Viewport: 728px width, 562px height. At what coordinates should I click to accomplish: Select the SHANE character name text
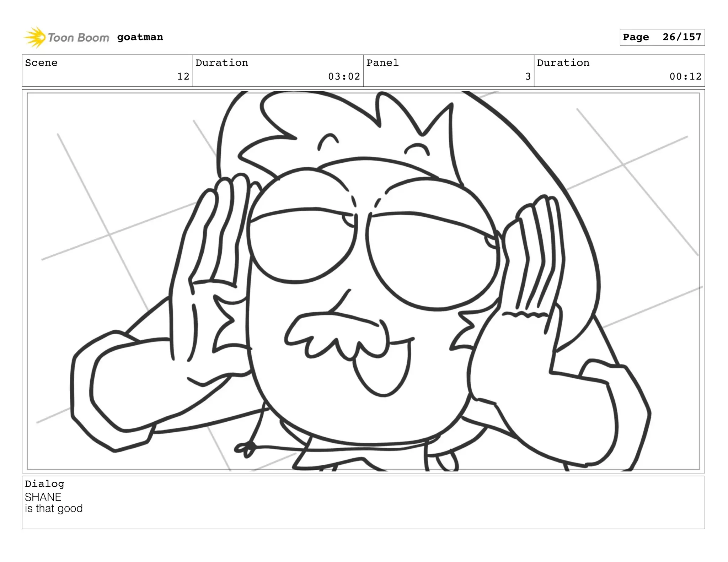click(x=43, y=497)
